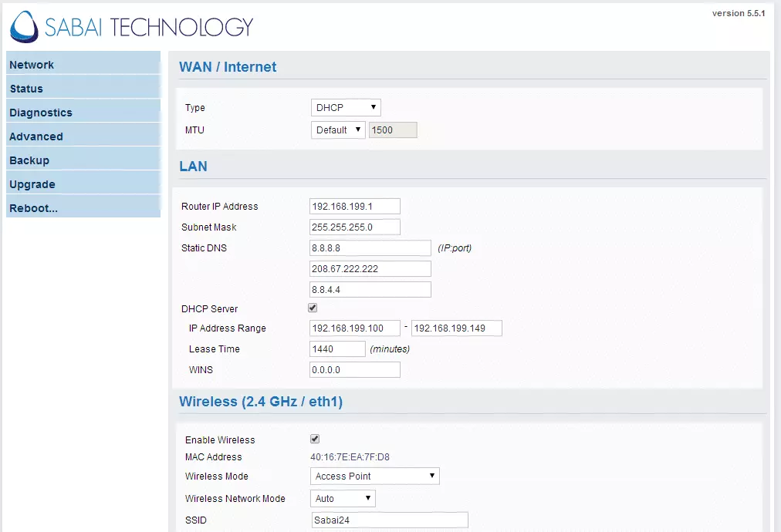Click the Sabai Technology logo icon
This screenshot has width=781, height=532.
tap(24, 26)
